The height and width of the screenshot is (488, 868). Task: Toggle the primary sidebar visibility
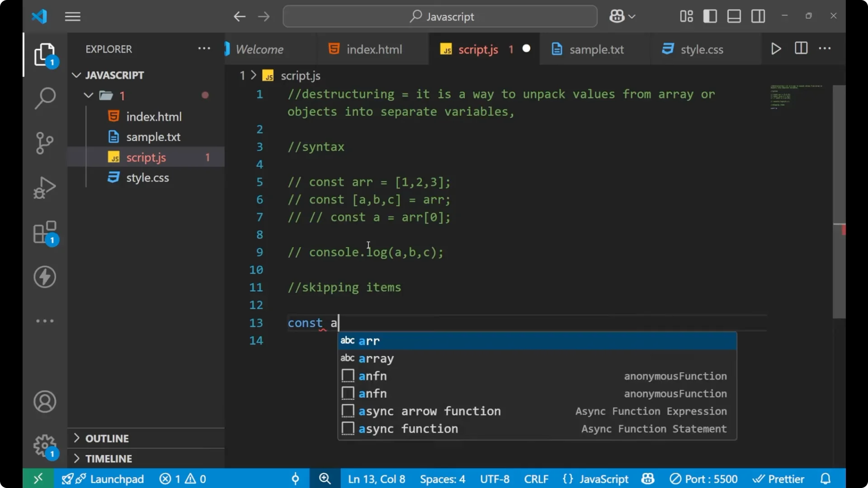tap(710, 16)
